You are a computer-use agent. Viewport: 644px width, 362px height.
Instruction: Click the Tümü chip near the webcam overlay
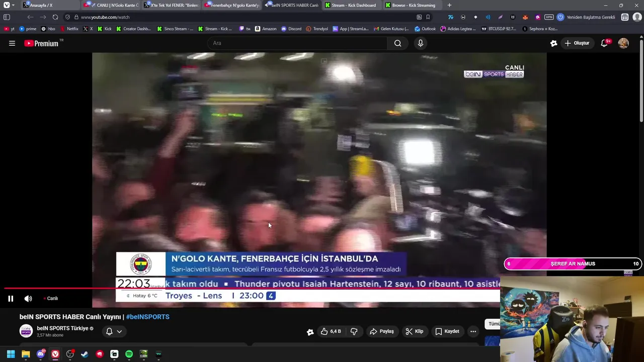(x=493, y=324)
